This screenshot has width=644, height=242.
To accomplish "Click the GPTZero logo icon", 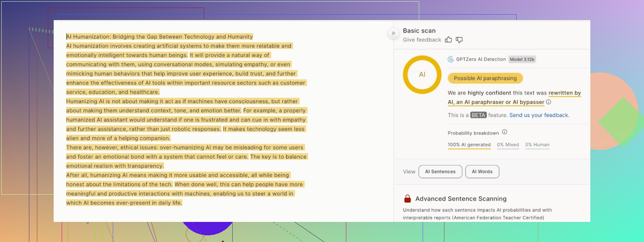I will (451, 59).
